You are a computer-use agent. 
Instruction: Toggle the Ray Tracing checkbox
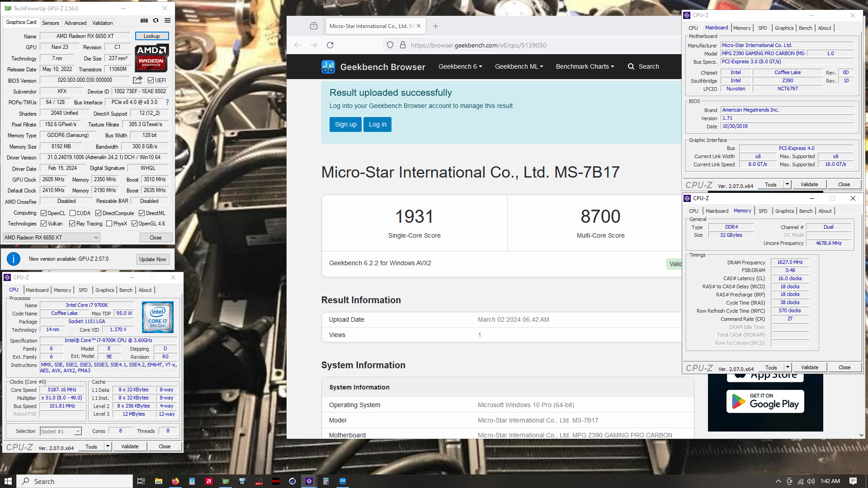[72, 224]
